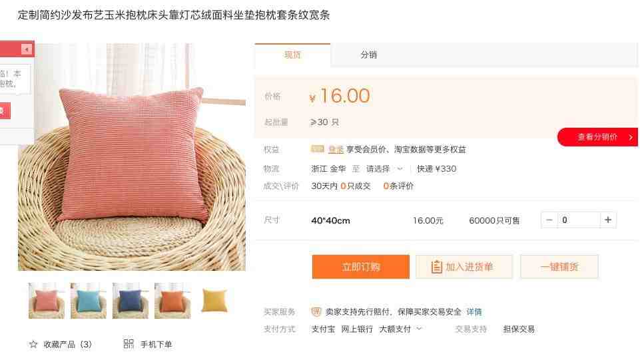
Task: Open the 登录 login link
Action: point(336,150)
